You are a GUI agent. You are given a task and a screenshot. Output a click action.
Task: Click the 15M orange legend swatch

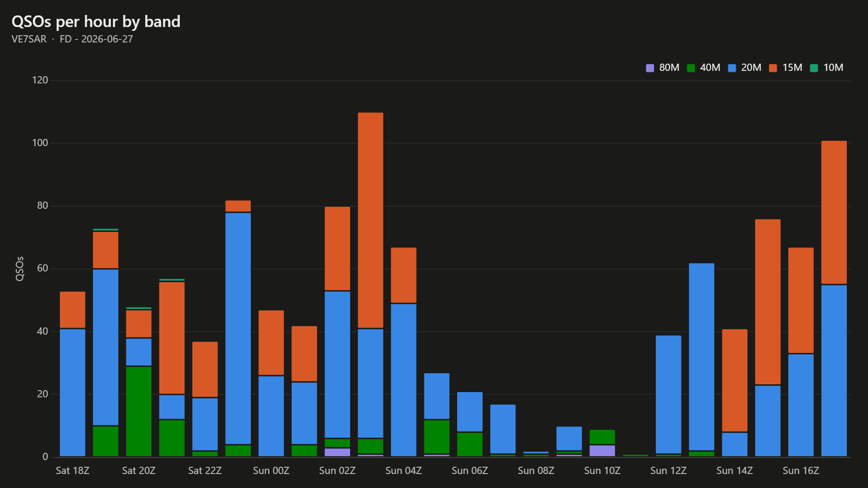click(x=773, y=68)
